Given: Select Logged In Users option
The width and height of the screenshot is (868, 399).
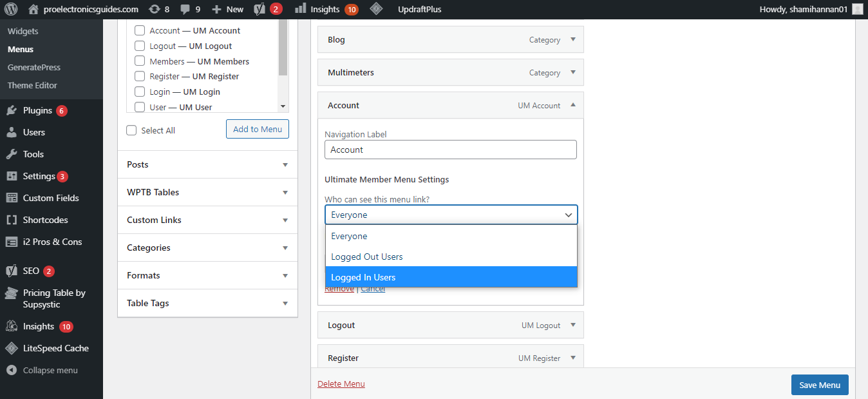Looking at the screenshot, I should click(x=451, y=277).
